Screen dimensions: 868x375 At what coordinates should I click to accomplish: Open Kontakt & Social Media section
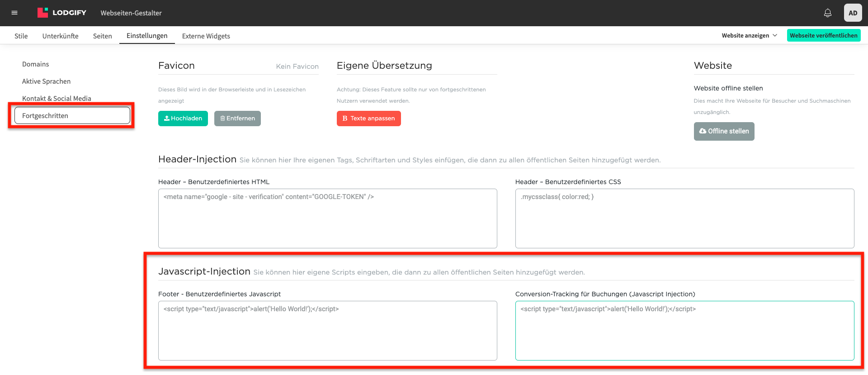click(57, 98)
